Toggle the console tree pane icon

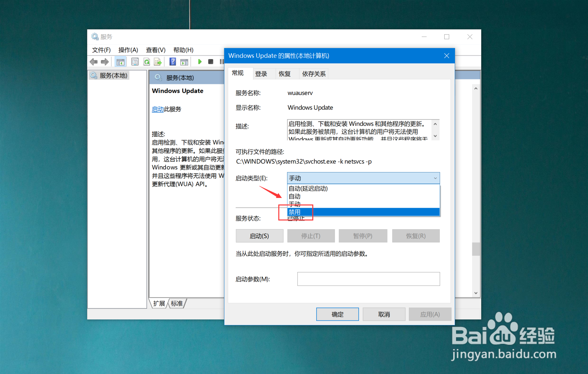pyautogui.click(x=120, y=61)
